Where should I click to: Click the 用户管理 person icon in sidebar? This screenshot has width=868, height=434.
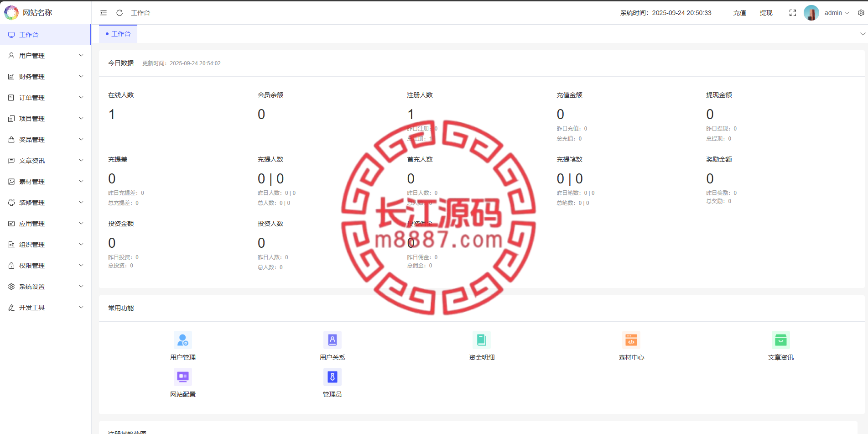[11, 56]
